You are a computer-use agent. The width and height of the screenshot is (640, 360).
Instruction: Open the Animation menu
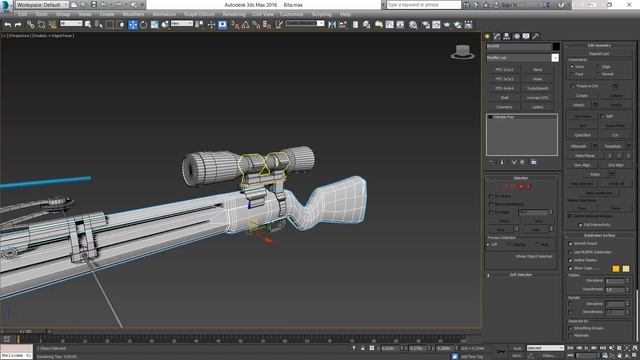[x=164, y=14]
